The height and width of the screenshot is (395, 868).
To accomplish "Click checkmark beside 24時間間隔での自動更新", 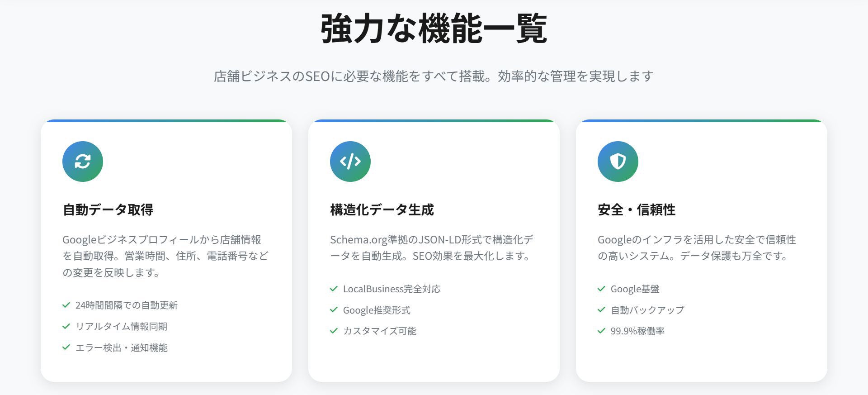I will coord(66,305).
